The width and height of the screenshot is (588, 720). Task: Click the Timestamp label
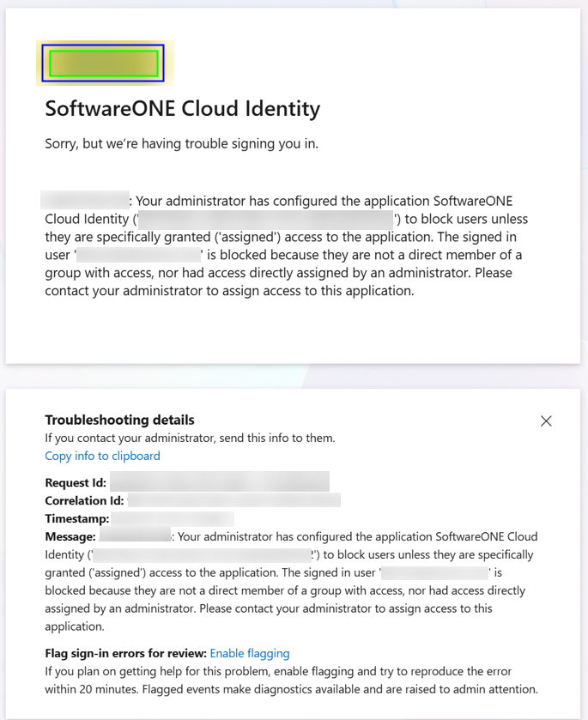[x=76, y=518]
